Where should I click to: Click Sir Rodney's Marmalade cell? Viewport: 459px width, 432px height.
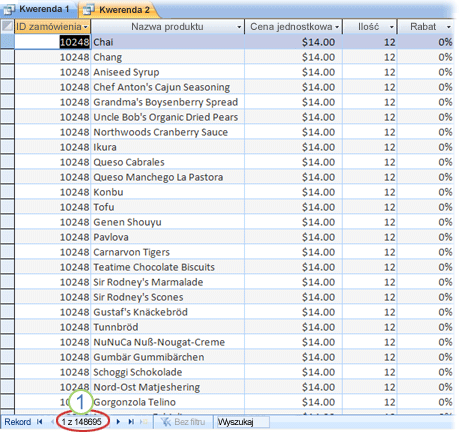point(168,282)
